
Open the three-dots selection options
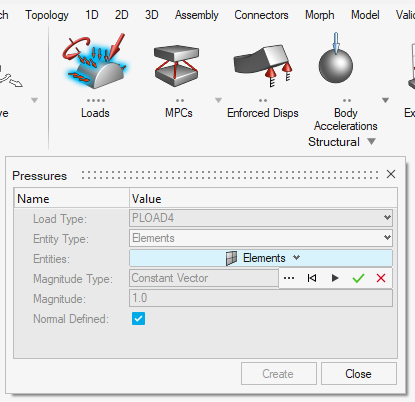(x=289, y=278)
